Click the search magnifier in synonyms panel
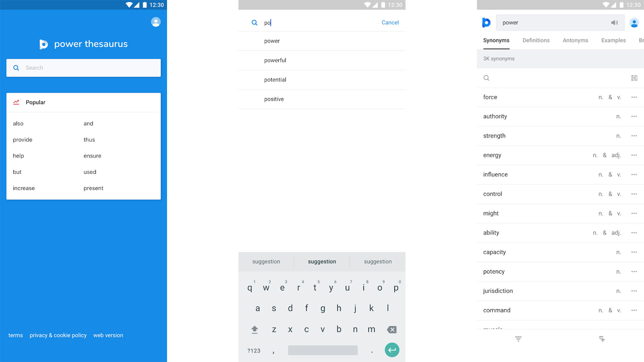Image resolution: width=644 pixels, height=362 pixels. (x=487, y=77)
